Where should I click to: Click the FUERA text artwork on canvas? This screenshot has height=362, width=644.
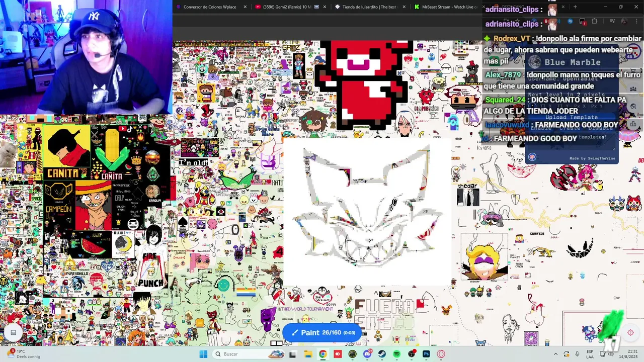[385, 306]
